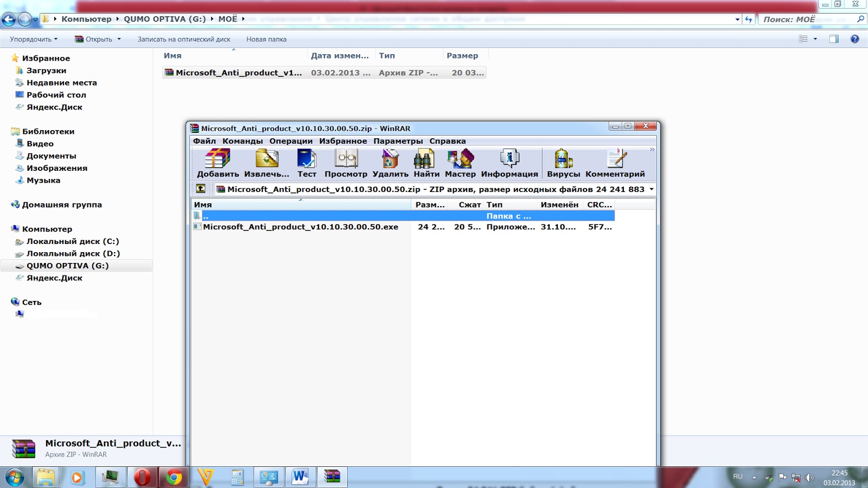Image resolution: width=868 pixels, height=488 pixels.
Task: Sort Explorer files by Размер column
Action: coord(465,55)
